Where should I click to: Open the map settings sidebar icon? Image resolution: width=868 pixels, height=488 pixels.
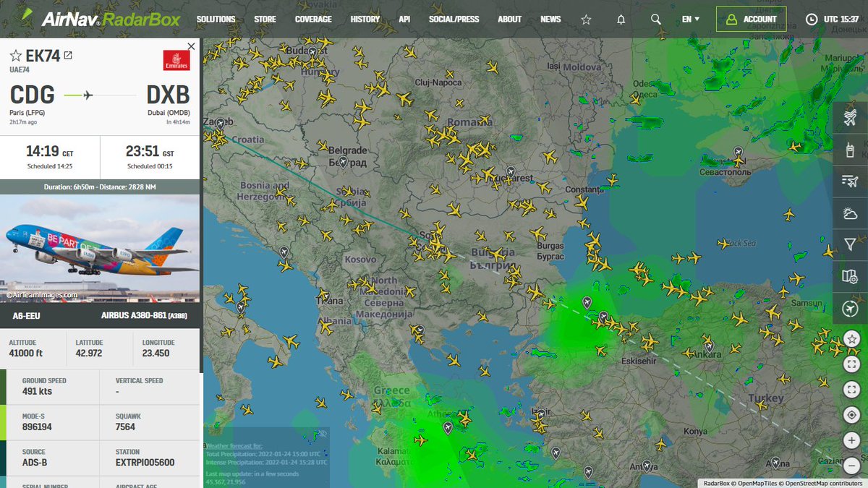851,277
